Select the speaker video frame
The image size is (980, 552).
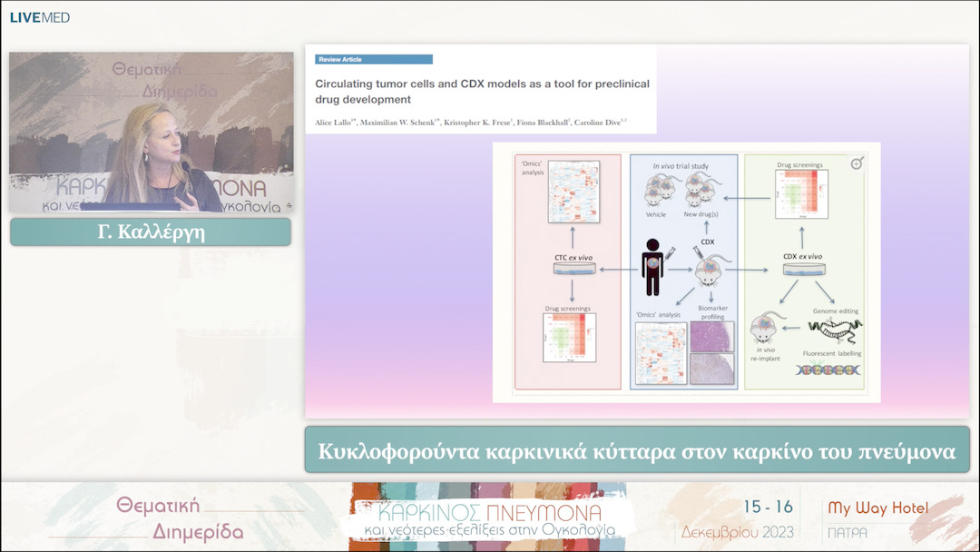coord(151,132)
